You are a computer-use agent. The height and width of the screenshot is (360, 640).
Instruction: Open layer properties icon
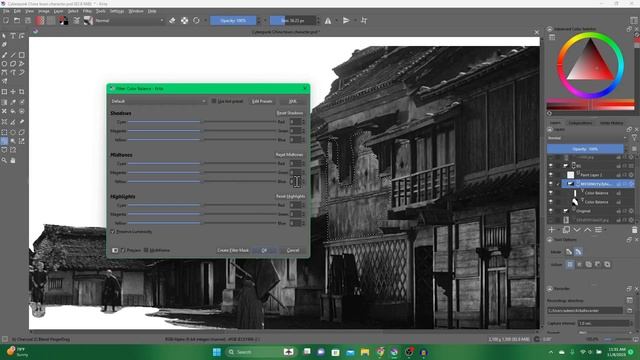click(x=598, y=230)
